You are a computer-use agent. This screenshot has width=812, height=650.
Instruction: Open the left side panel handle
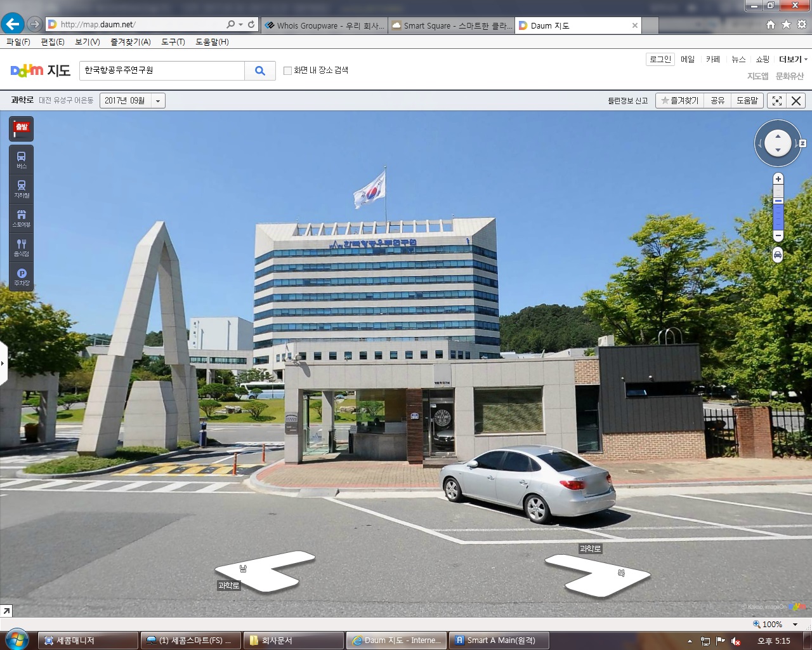[x=3, y=363]
